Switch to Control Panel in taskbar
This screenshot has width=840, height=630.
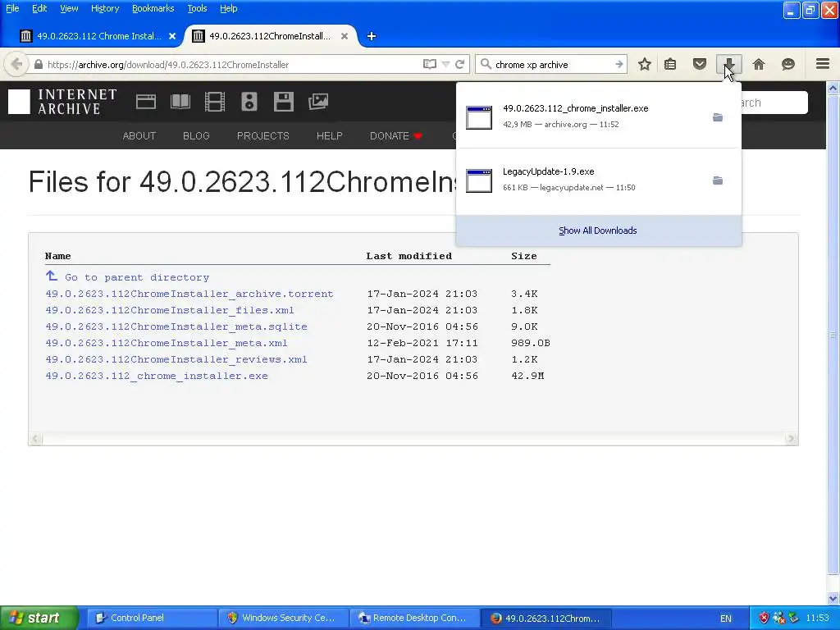pyautogui.click(x=151, y=618)
